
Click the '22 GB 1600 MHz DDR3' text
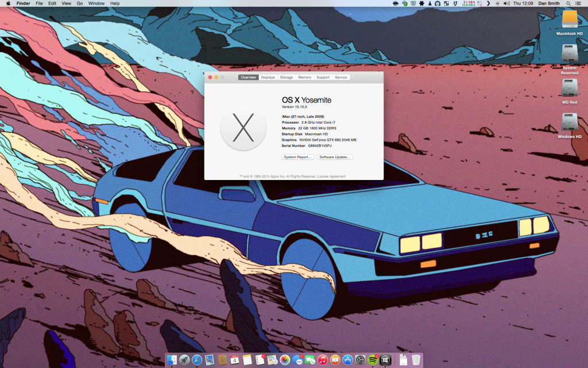point(317,128)
